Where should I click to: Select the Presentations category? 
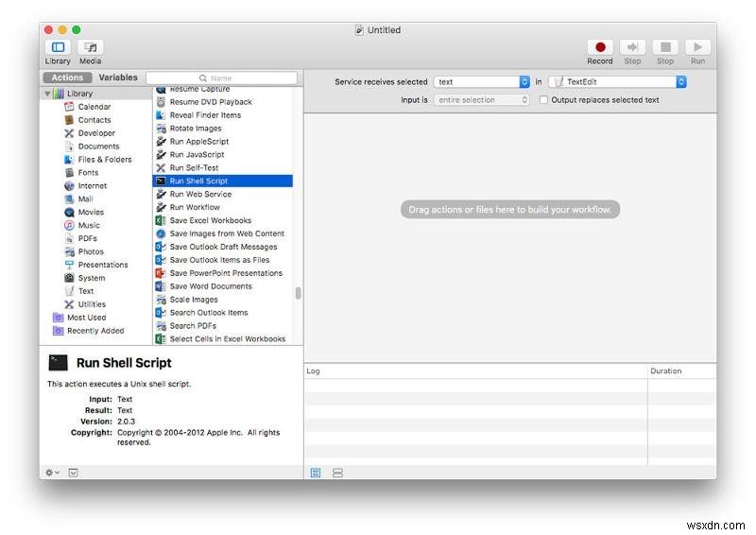tap(103, 265)
